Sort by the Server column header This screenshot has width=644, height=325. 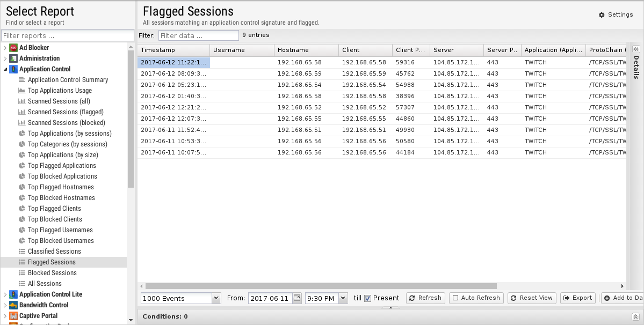click(457, 50)
